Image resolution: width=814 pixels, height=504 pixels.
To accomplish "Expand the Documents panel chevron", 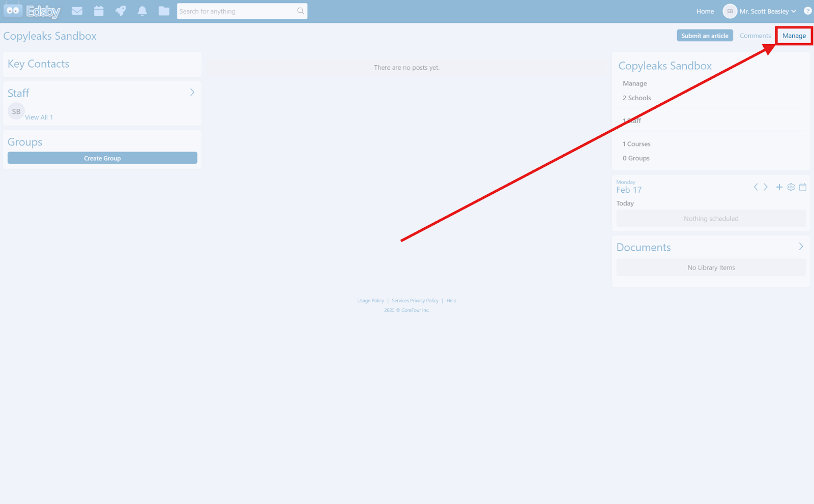I will tap(801, 247).
